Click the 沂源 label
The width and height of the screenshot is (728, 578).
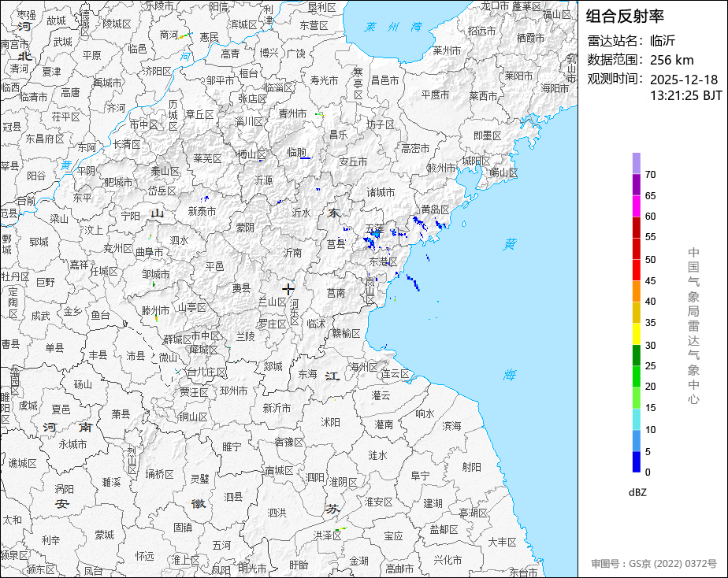[x=264, y=180]
